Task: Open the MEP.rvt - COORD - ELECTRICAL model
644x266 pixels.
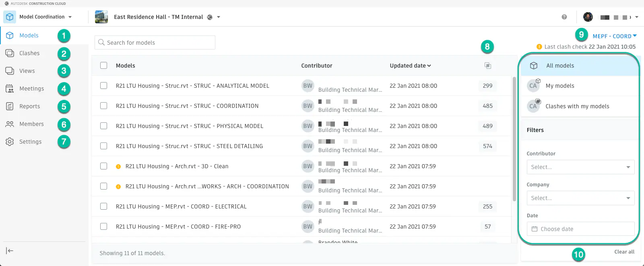Action: pos(181,206)
